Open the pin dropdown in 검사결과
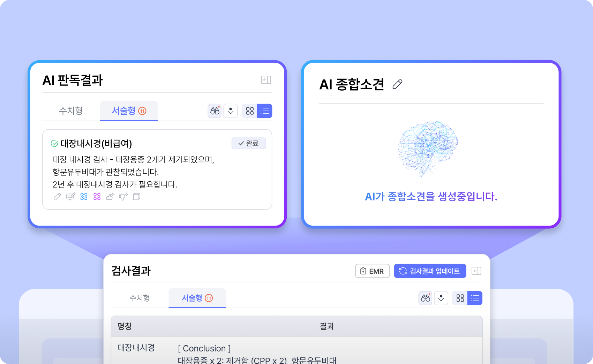Viewport: 593px width, 364px height. [x=441, y=298]
